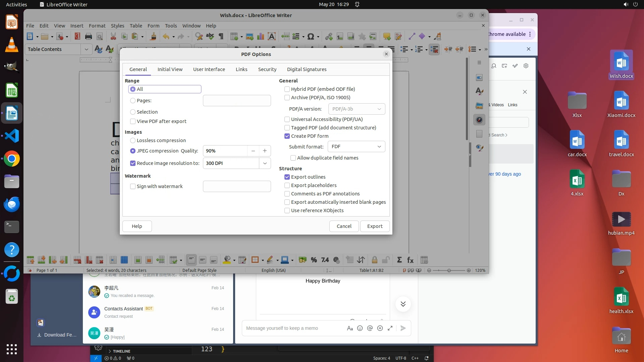Image resolution: width=644 pixels, height=362 pixels.
Task: Click the Insert Special Character omega icon
Action: (x=311, y=37)
